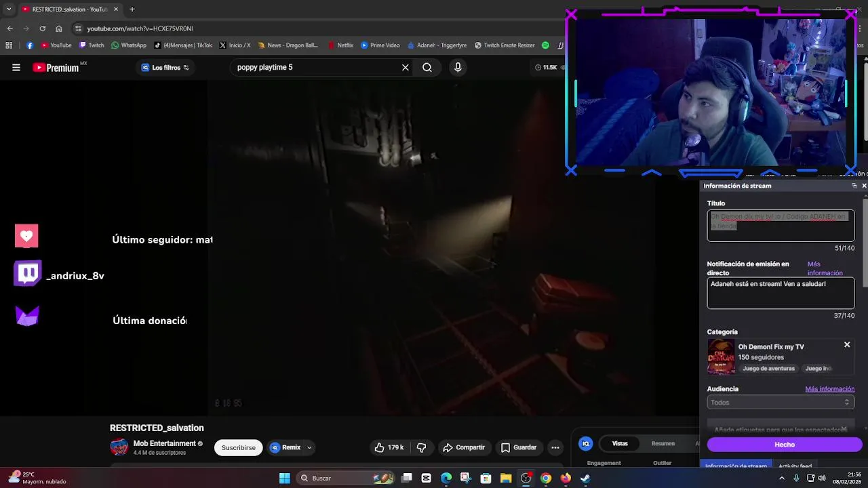The width and height of the screenshot is (868, 488).
Task: Click the taskbar Buscar search box
Action: (x=347, y=479)
